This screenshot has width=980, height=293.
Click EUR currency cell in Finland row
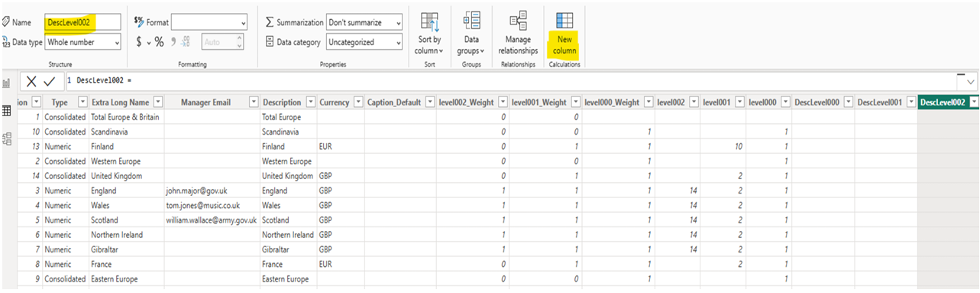click(x=340, y=146)
